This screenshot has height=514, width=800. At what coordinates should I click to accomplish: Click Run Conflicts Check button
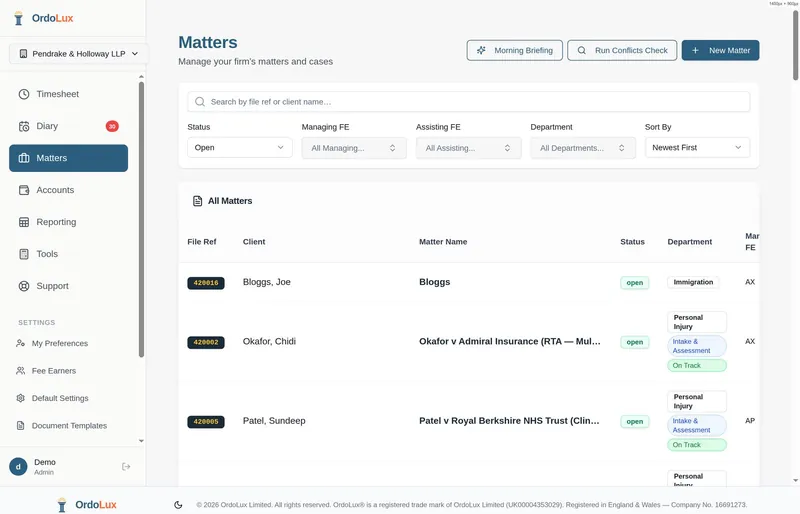pos(622,51)
